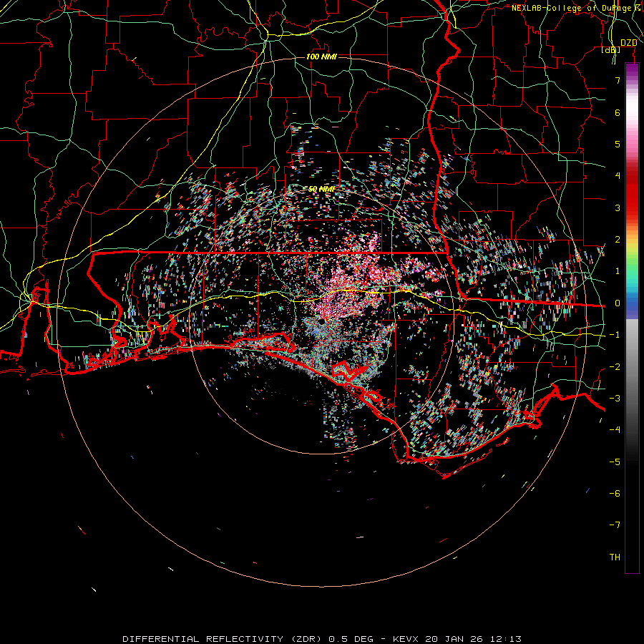644x644 pixels.
Task: Click the 20 JAN 26 date stamp
Action: (x=454, y=639)
